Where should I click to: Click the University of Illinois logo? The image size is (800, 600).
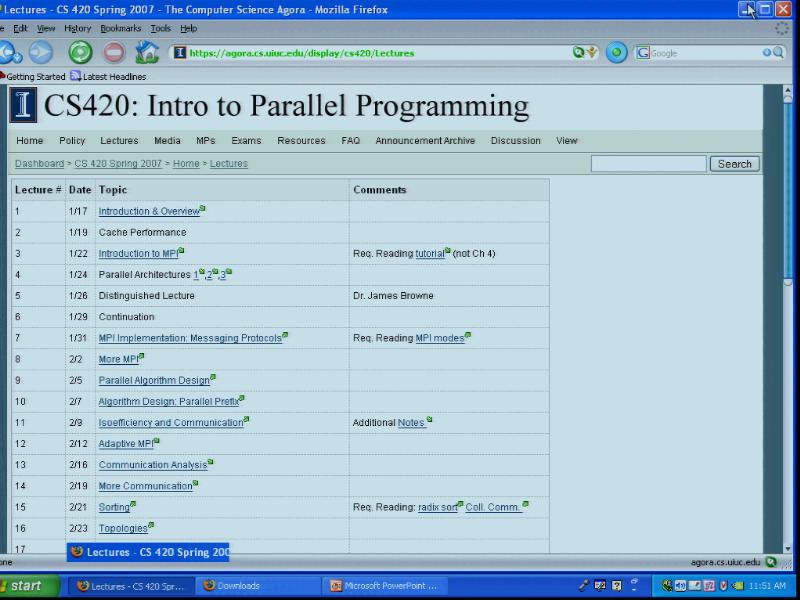tap(23, 106)
